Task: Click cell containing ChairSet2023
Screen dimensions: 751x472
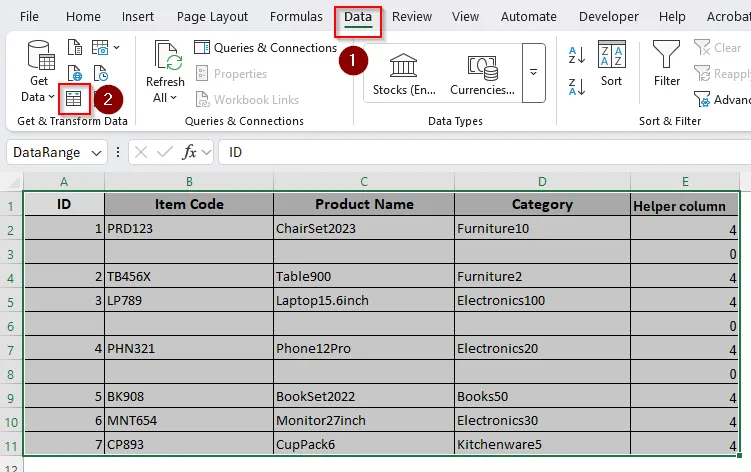Action: coord(364,228)
